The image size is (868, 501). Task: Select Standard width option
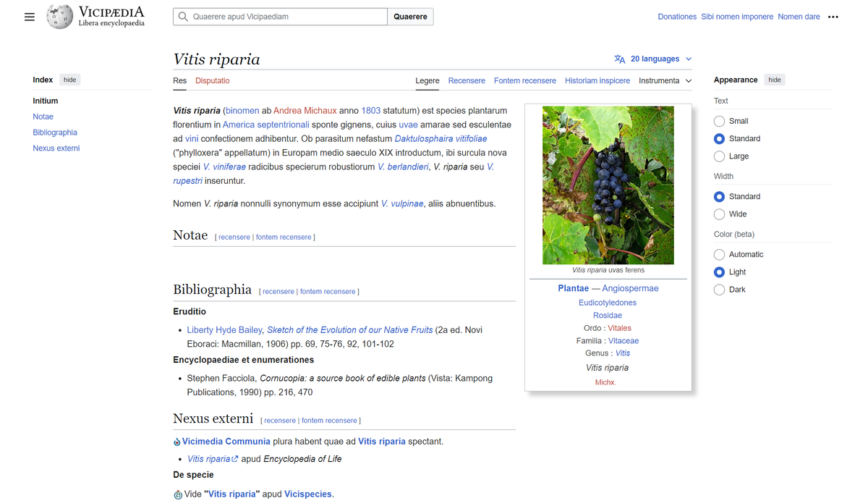[719, 197]
